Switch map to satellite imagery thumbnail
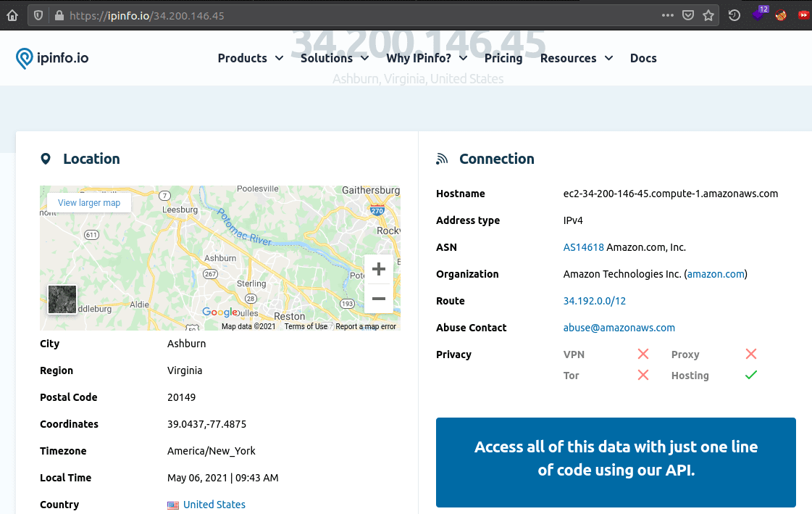Viewport: 812px width, 514px height. coord(62,299)
